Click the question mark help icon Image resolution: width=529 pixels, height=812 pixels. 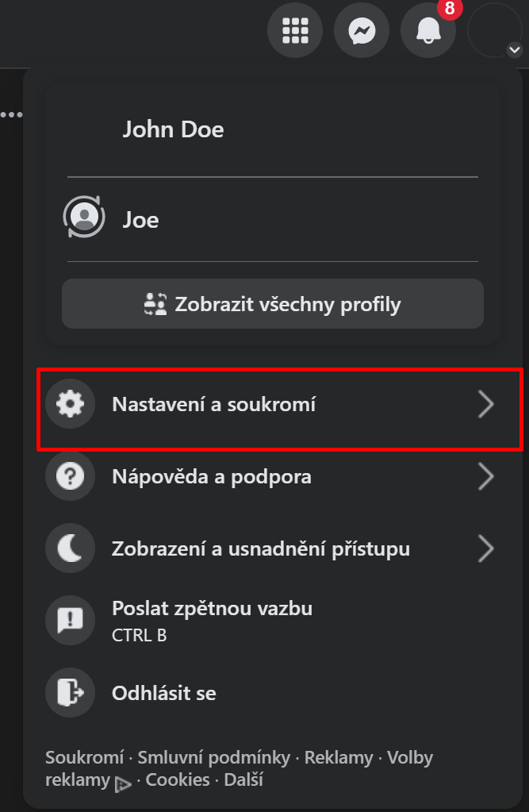click(70, 476)
